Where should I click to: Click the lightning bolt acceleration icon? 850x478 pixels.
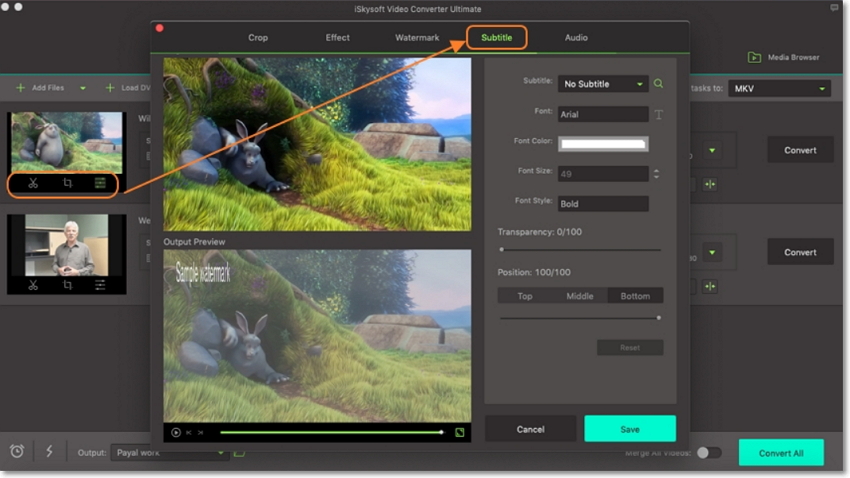[49, 452]
